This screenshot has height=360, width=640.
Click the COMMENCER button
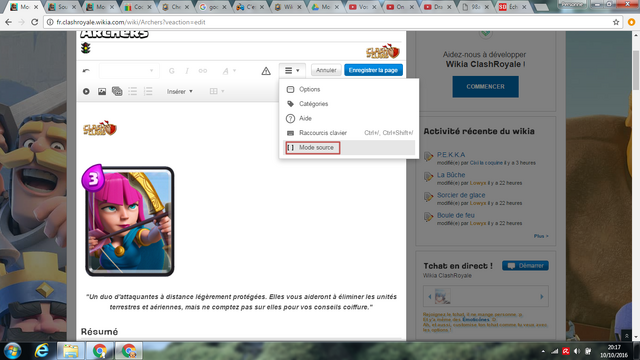485,87
